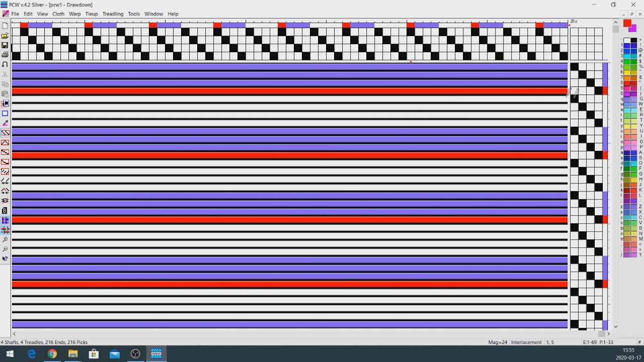Click the magenta background color swatch

point(632,29)
